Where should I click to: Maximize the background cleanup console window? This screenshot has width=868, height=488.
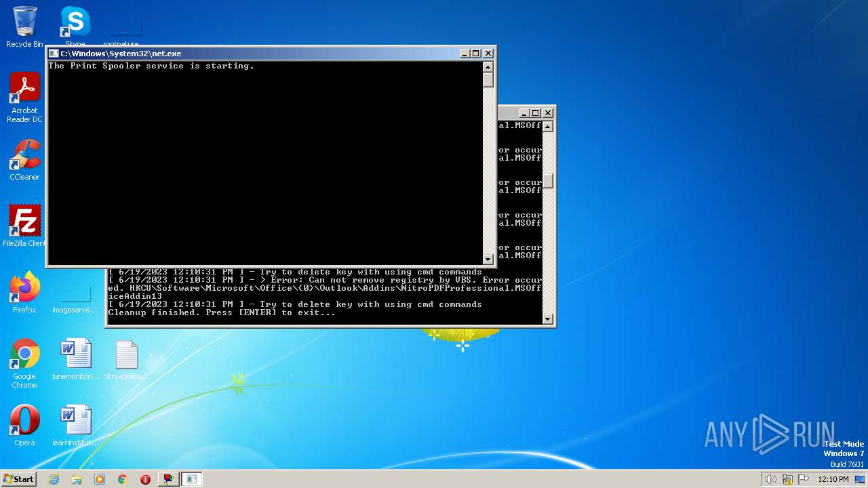point(535,113)
